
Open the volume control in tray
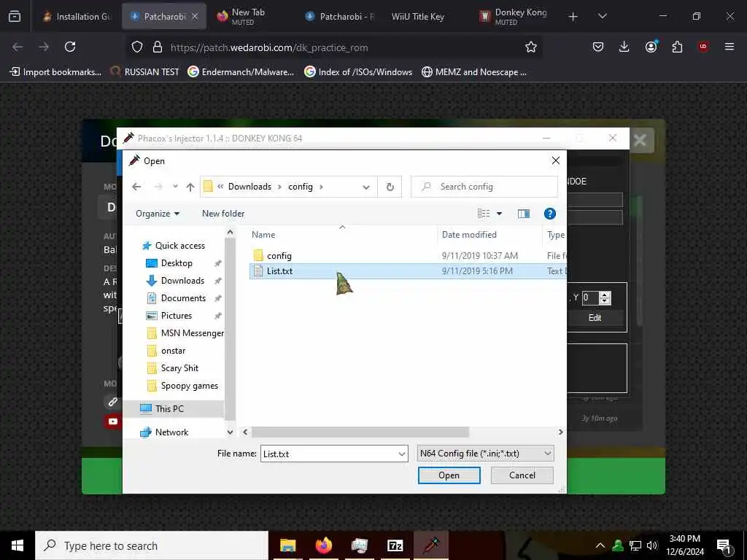tap(651, 545)
